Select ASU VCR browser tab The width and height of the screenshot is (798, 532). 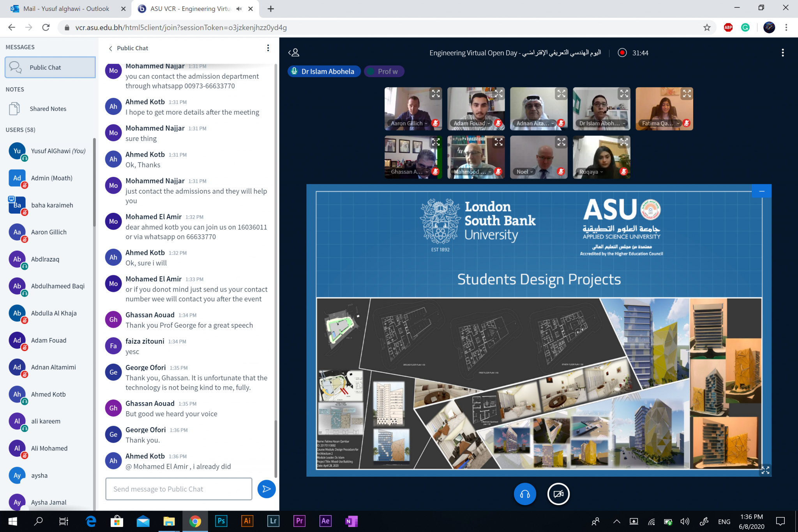click(190, 9)
